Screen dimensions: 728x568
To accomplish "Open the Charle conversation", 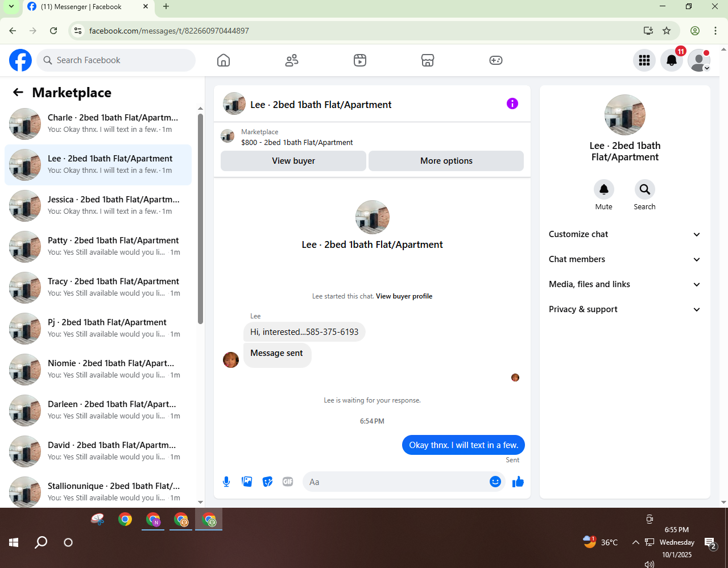I will click(x=98, y=124).
